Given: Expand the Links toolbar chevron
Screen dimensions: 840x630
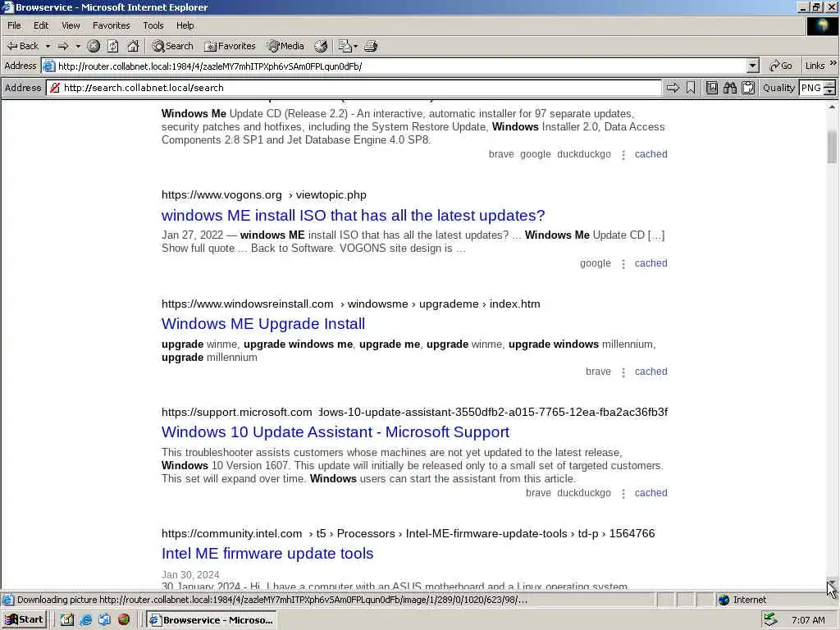Looking at the screenshot, I should [833, 63].
